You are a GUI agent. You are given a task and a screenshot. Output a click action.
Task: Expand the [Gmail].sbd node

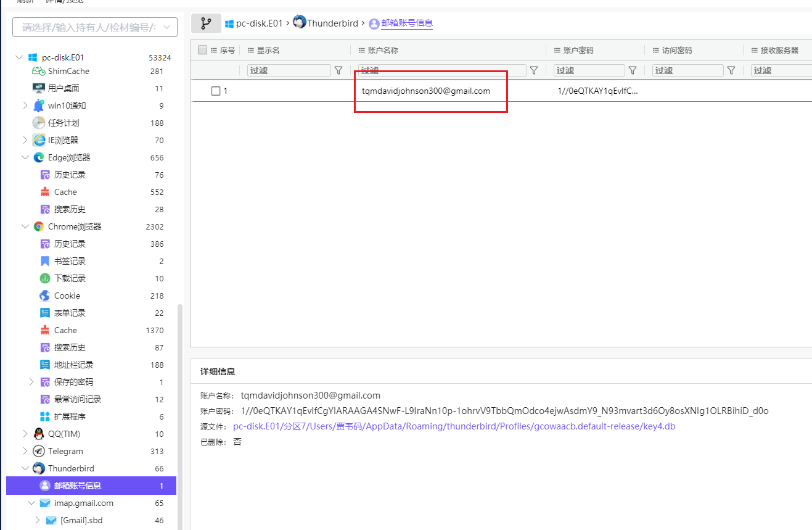coord(37,520)
